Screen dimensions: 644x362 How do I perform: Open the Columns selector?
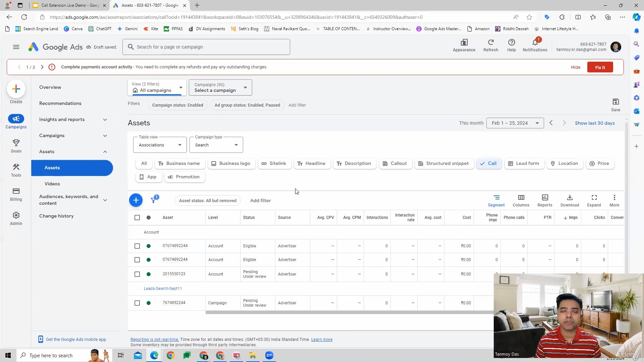point(521,200)
